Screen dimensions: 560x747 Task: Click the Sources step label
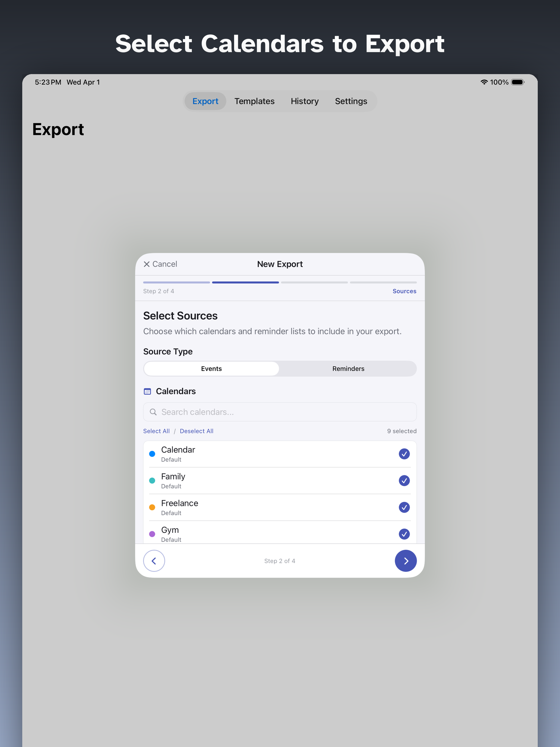click(x=404, y=291)
